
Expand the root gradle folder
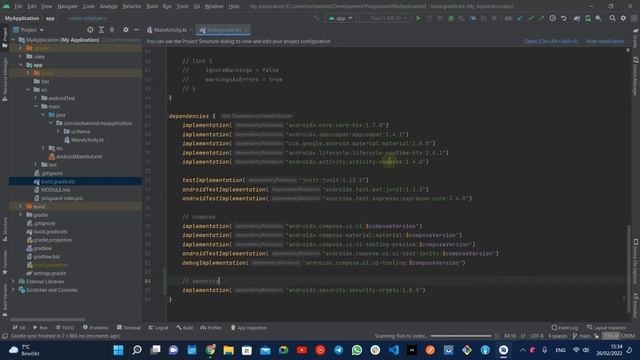[x=21, y=215]
